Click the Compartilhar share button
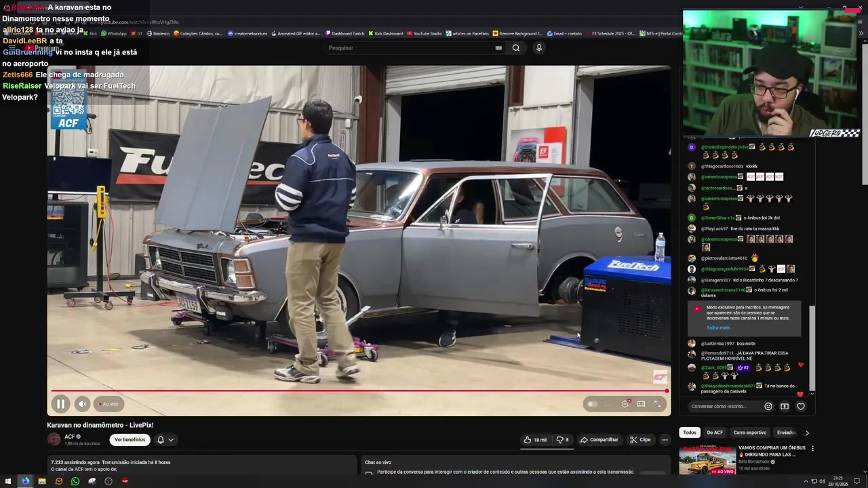Viewport: 868px width, 488px height. pyautogui.click(x=599, y=440)
